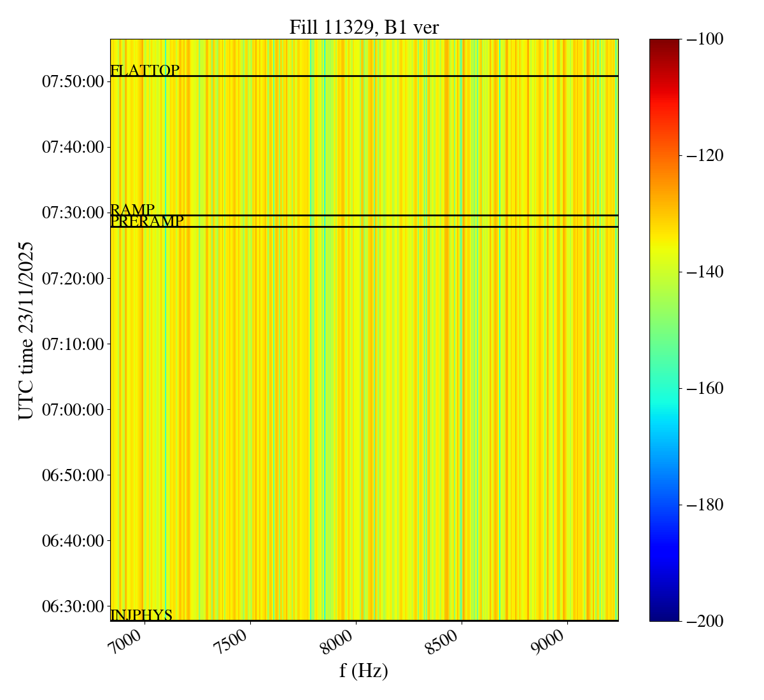Screen dimensions: 764x700
Task: Select the RAMP marker label
Action: pos(132,209)
